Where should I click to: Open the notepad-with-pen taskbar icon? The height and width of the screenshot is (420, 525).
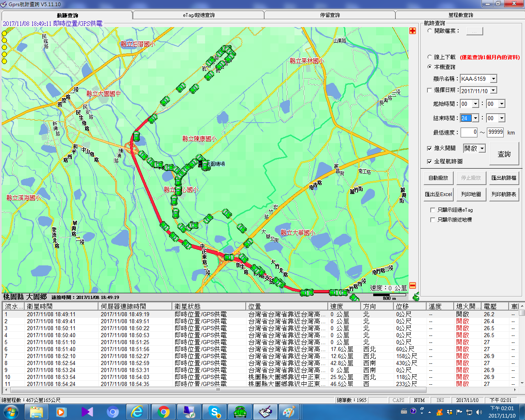pos(265,412)
